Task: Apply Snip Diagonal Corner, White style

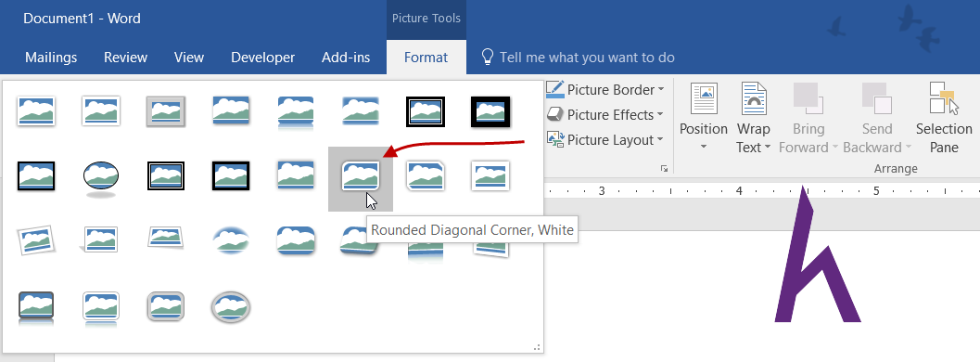Action: click(426, 176)
